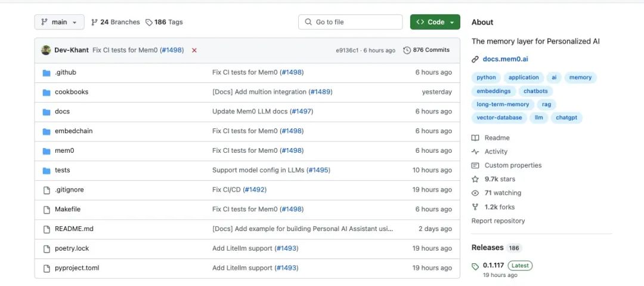
Task: Click the embedchain folder icon
Action: [x=47, y=131]
